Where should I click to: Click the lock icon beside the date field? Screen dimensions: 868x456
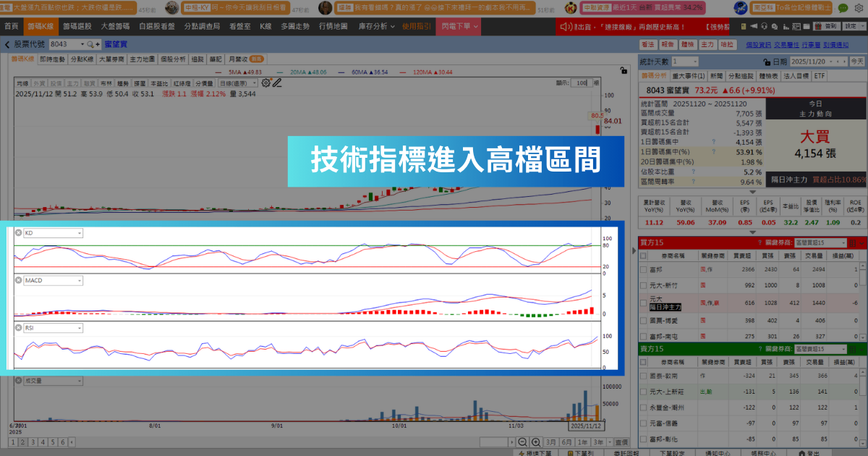(x=766, y=62)
